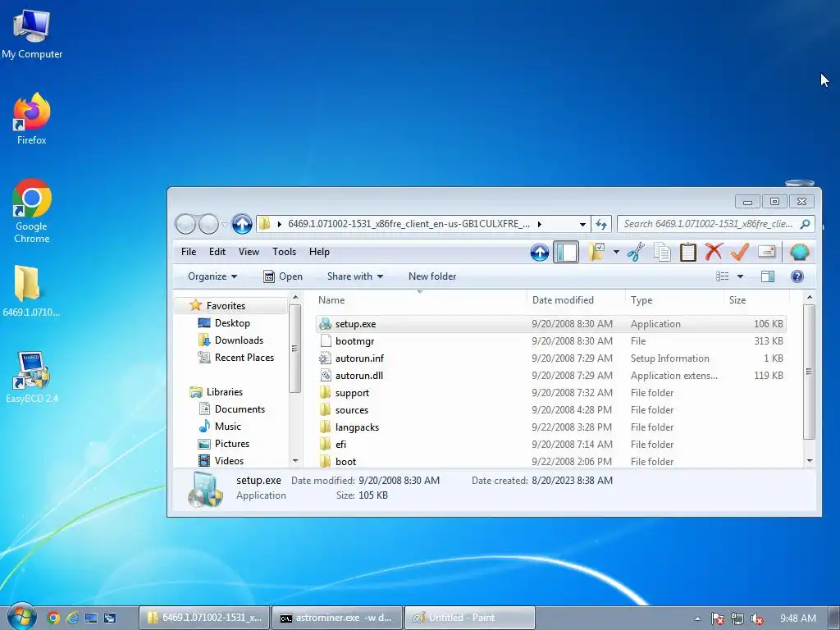Select Downloads under Favorites

[x=239, y=340]
